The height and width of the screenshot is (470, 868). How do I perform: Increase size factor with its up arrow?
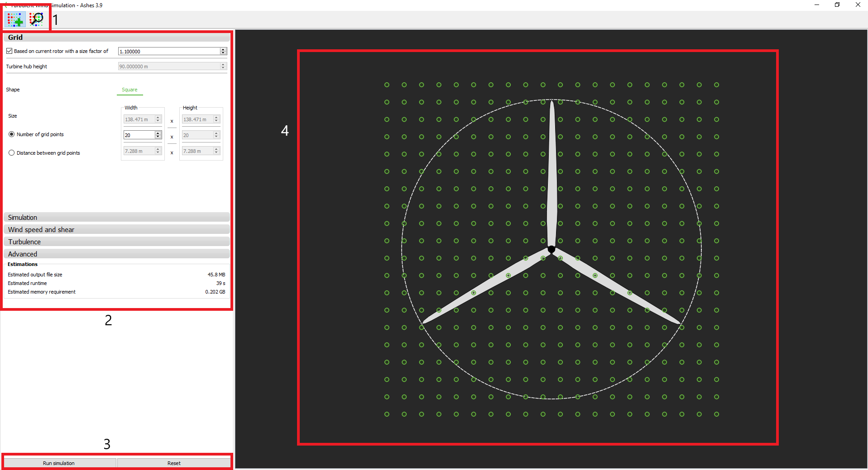click(223, 50)
